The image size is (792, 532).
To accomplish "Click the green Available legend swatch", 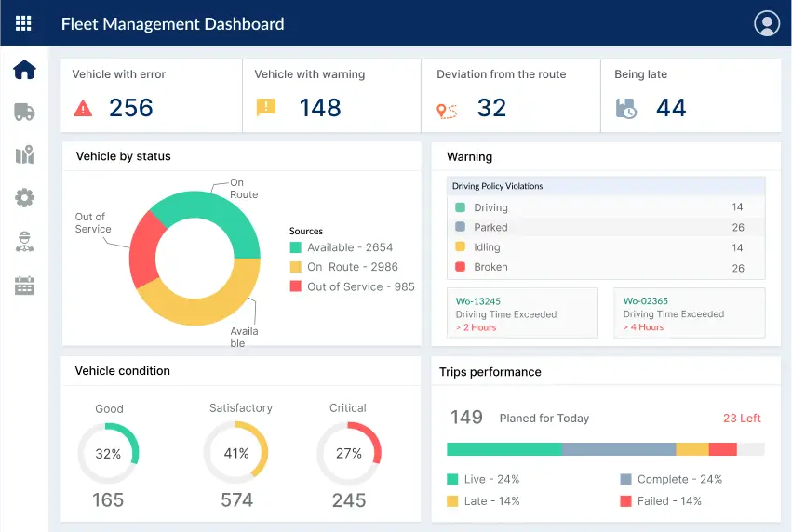I will click(x=296, y=247).
